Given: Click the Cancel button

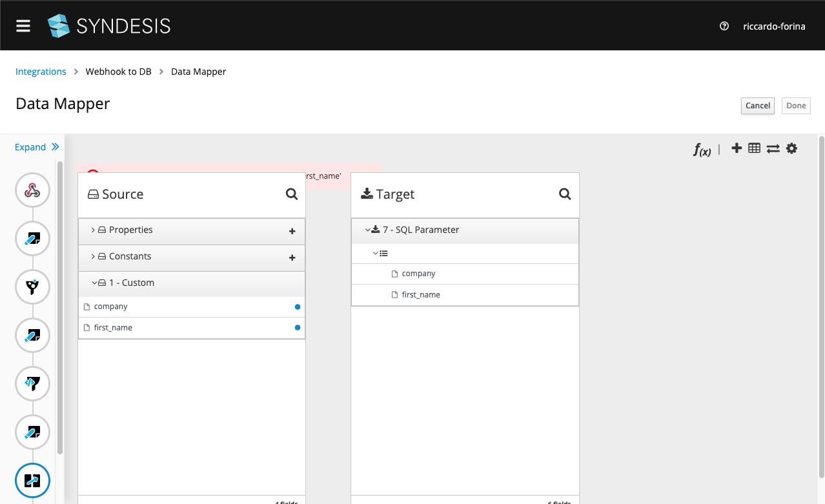Looking at the screenshot, I should point(758,106).
